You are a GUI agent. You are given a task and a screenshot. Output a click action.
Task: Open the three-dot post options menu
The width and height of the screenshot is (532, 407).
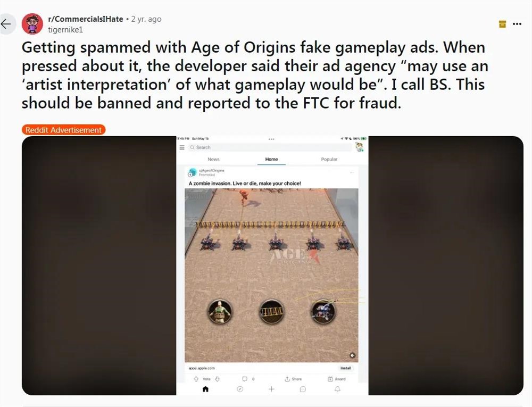pos(517,24)
